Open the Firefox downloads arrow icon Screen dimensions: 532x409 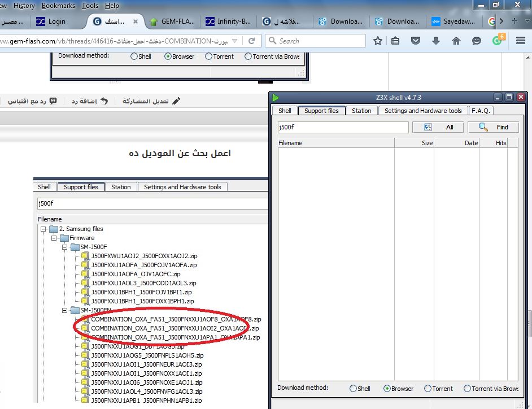[436, 41]
